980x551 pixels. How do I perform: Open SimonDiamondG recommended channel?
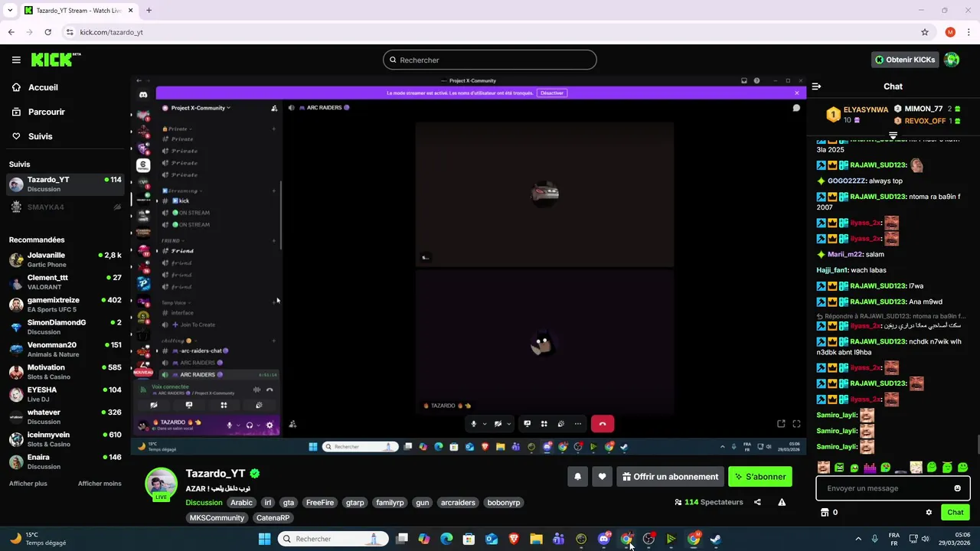pos(65,327)
